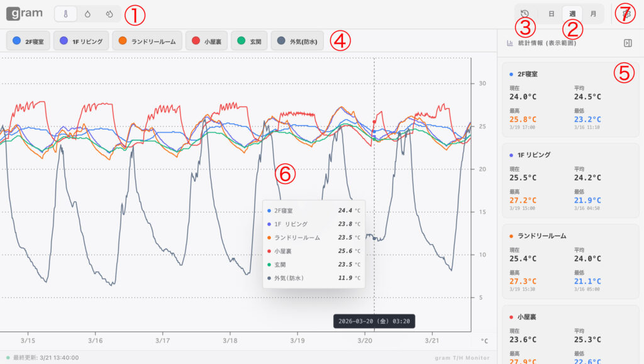This screenshot has width=644, height=364.
Task: Click the grey 外気(防水) color dot
Action: point(281,41)
